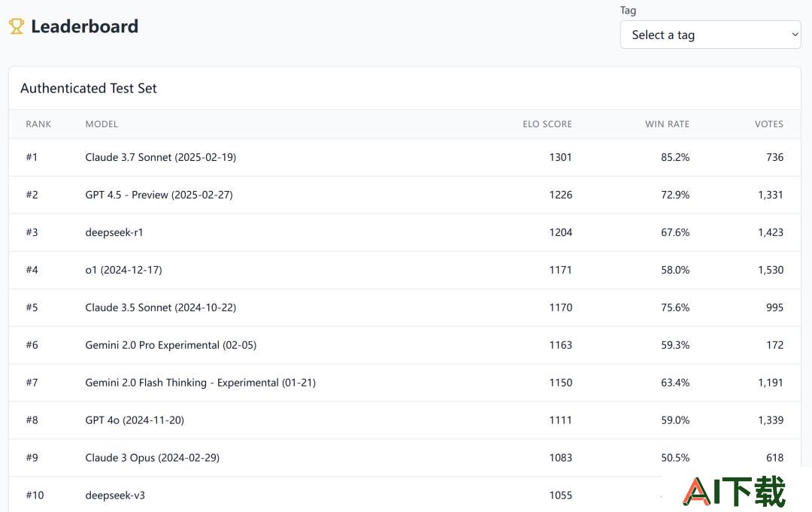This screenshot has height=512, width=812.
Task: Click votes value 1,339
Action: tap(771, 420)
